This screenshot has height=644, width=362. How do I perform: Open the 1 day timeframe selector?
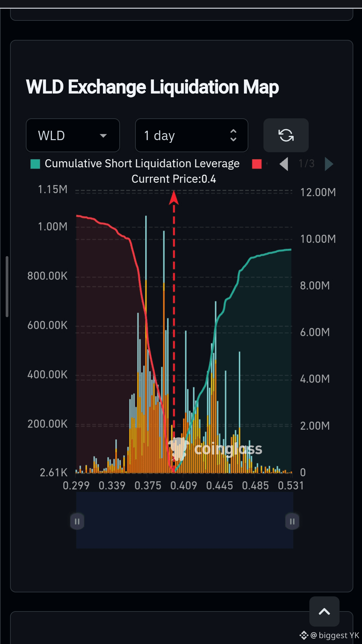tap(191, 135)
